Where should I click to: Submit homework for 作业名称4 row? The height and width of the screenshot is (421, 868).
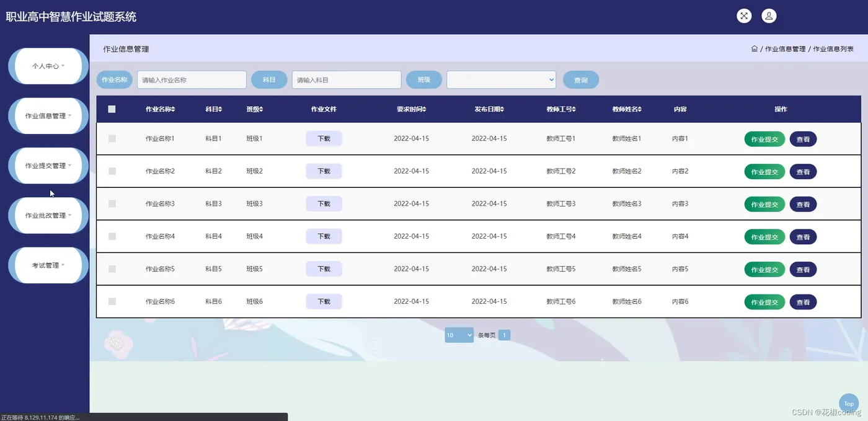point(764,237)
